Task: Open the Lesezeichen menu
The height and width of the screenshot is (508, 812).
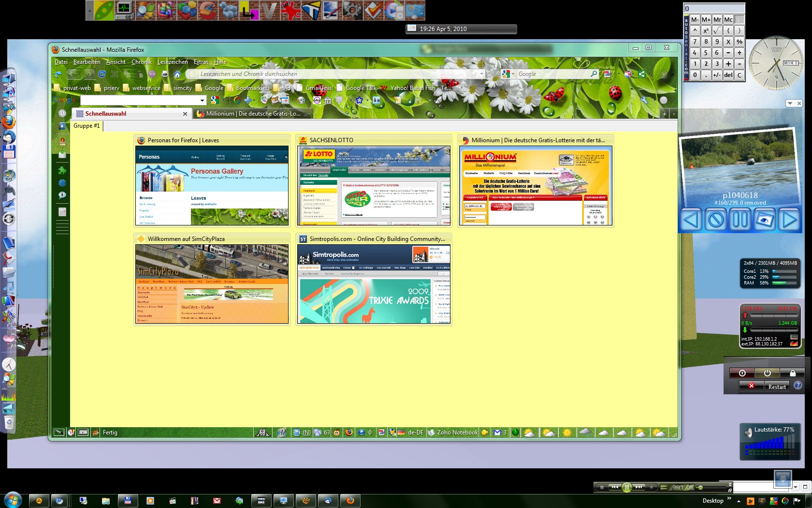Action: click(x=173, y=62)
